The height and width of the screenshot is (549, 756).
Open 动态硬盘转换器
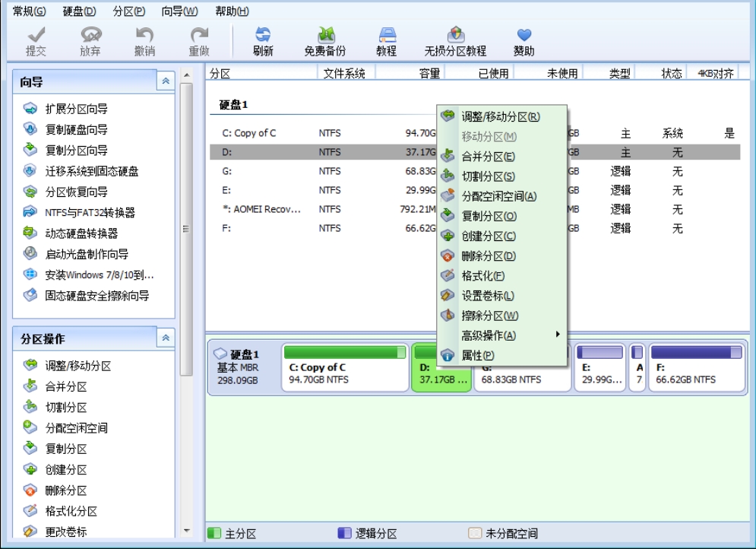click(71, 233)
